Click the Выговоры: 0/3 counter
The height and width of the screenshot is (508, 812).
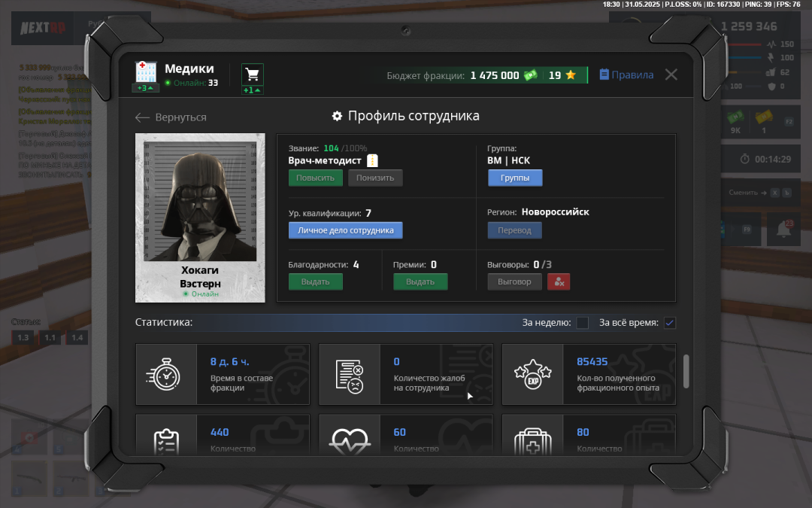(x=520, y=264)
